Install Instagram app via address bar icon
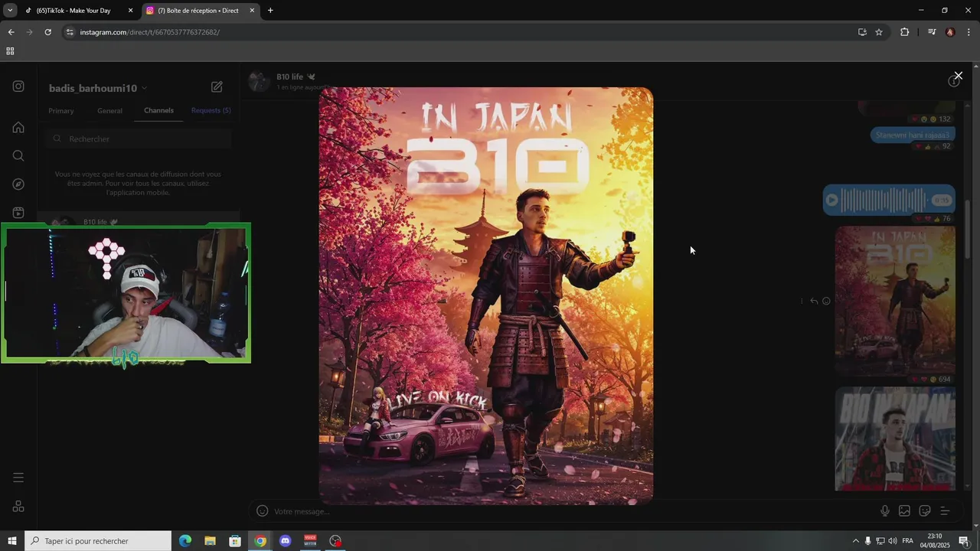980x551 pixels. click(862, 32)
